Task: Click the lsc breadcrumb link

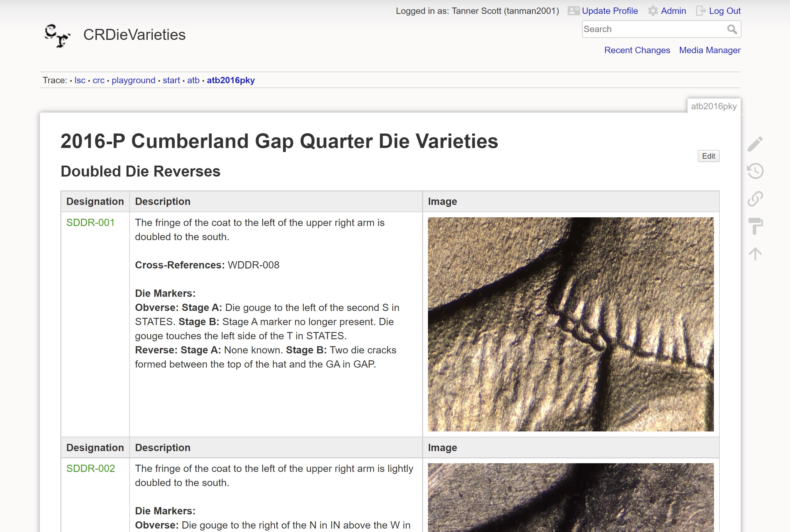Action: tap(80, 80)
